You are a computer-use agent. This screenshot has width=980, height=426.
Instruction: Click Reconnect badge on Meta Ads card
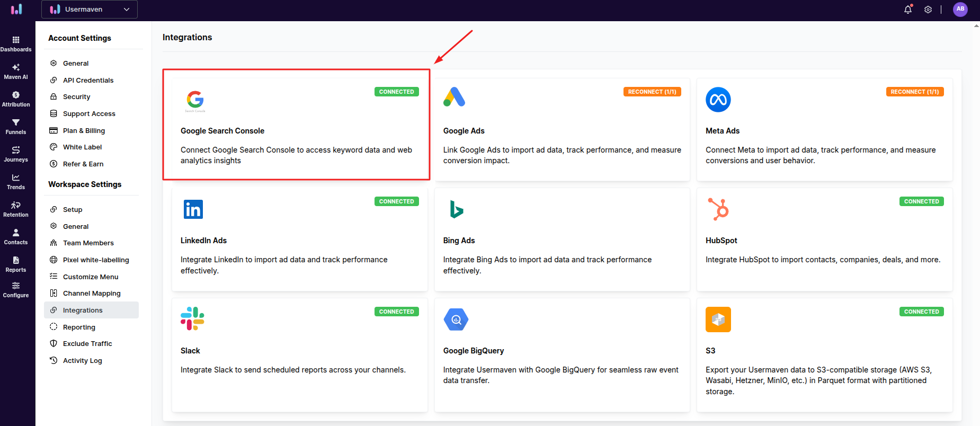[914, 92]
